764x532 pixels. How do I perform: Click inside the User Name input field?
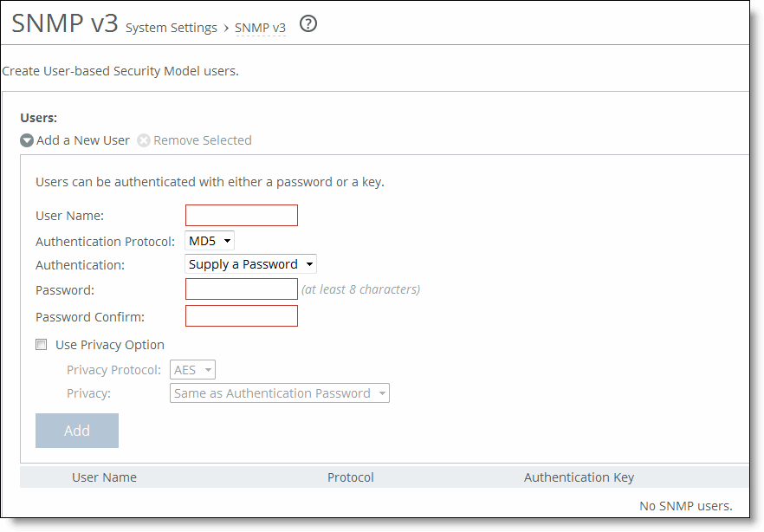tap(241, 215)
